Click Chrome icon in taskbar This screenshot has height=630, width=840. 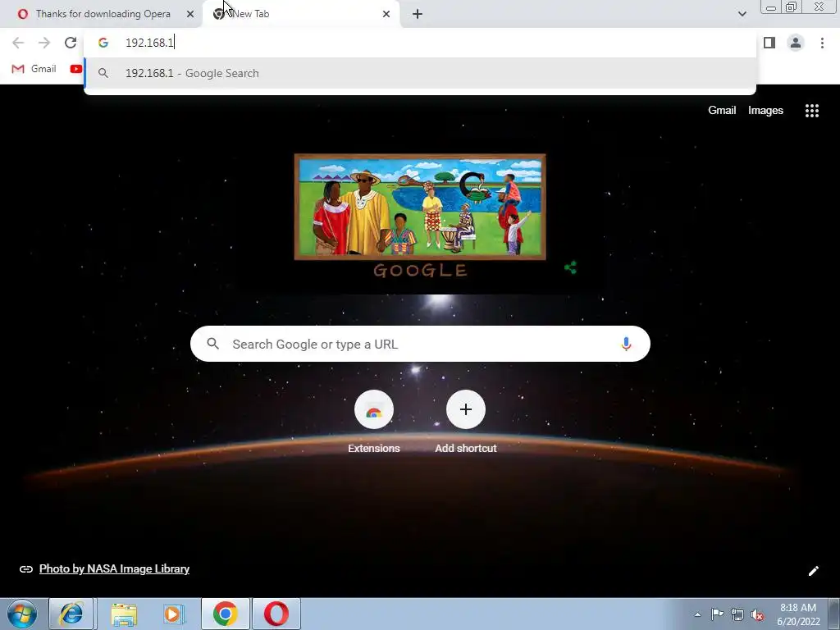(x=225, y=614)
